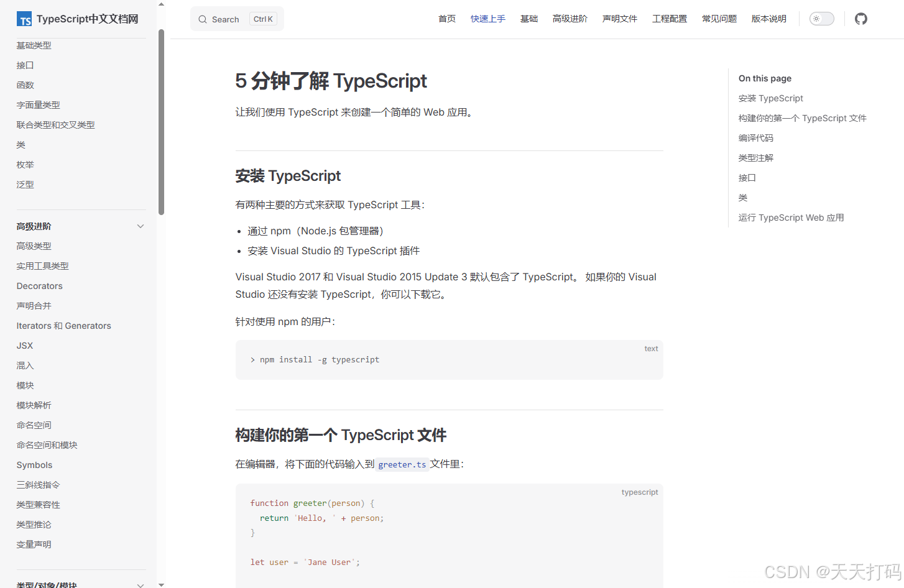
Task: Open 泛型 in the sidebar
Action: (x=25, y=185)
